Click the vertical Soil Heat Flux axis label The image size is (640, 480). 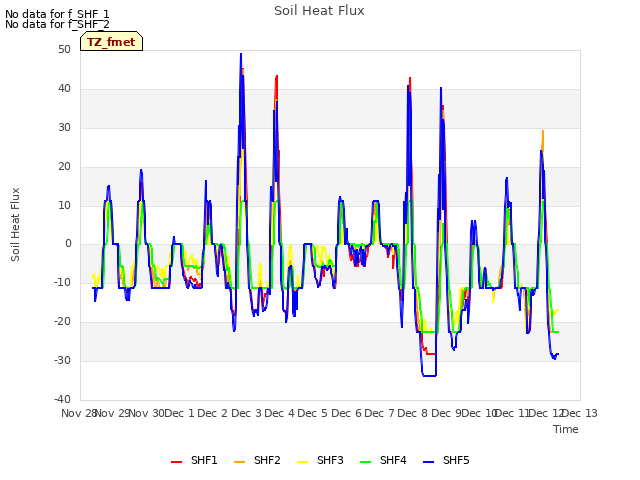coord(15,224)
